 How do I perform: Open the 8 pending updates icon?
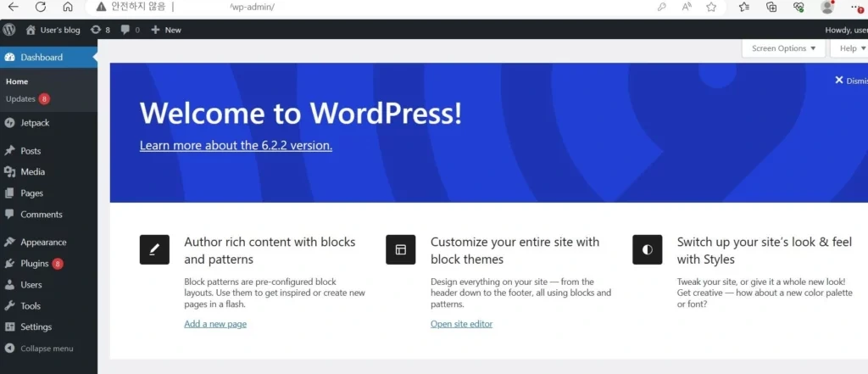100,30
